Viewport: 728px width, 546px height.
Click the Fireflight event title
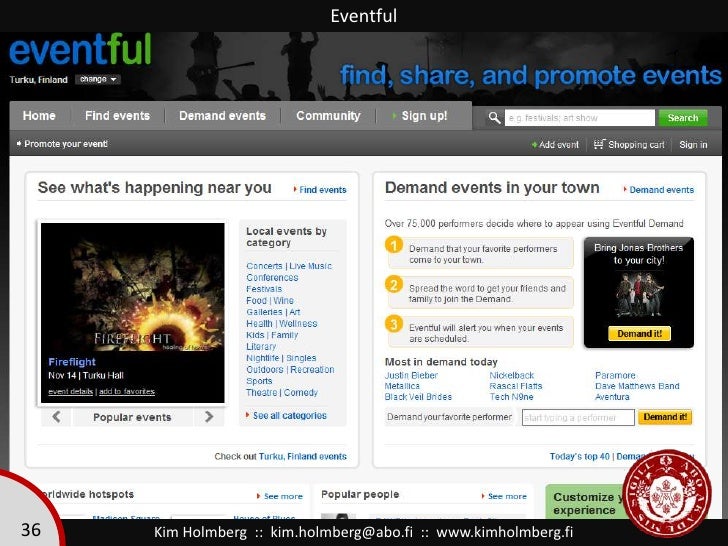point(72,362)
